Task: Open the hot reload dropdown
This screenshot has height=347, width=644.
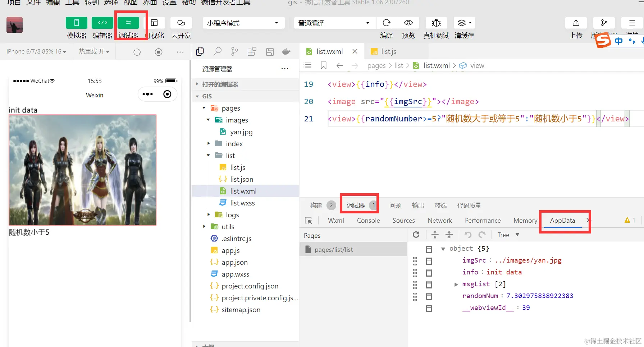Action: click(94, 51)
